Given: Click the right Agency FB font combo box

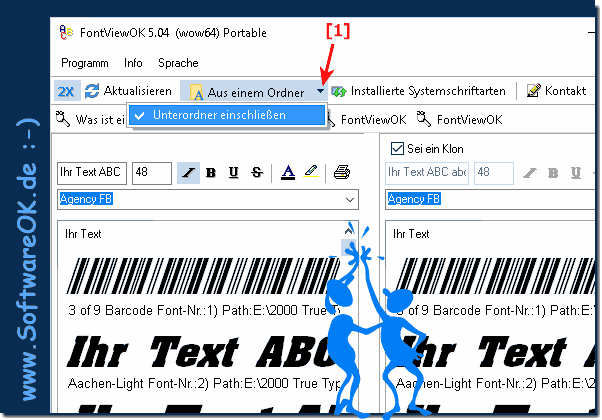Looking at the screenshot, I should (490, 199).
